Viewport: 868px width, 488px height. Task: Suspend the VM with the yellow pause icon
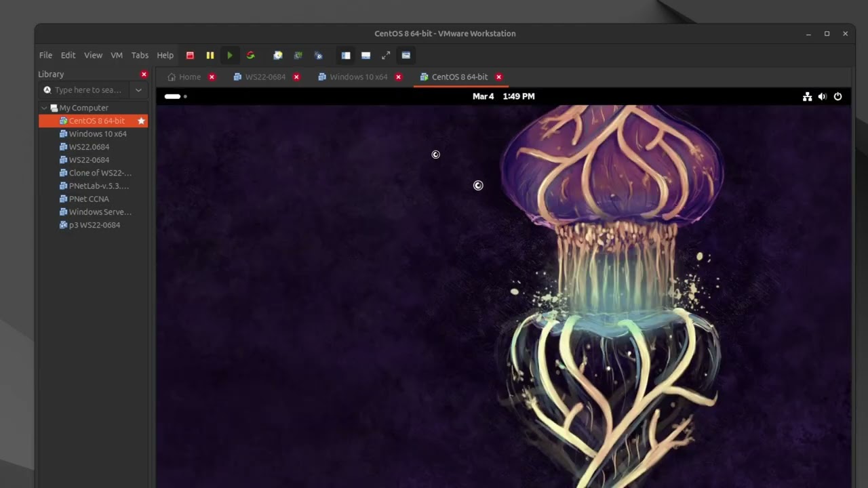[x=210, y=56]
